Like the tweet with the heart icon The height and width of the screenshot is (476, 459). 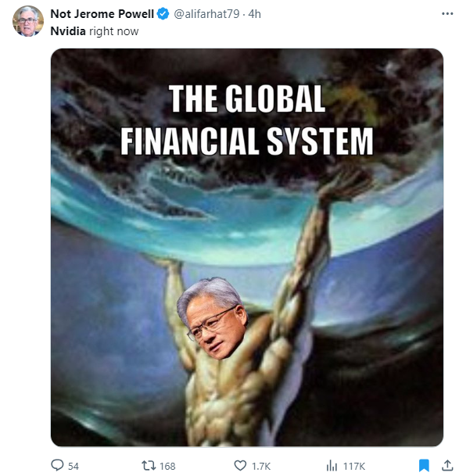240,465
